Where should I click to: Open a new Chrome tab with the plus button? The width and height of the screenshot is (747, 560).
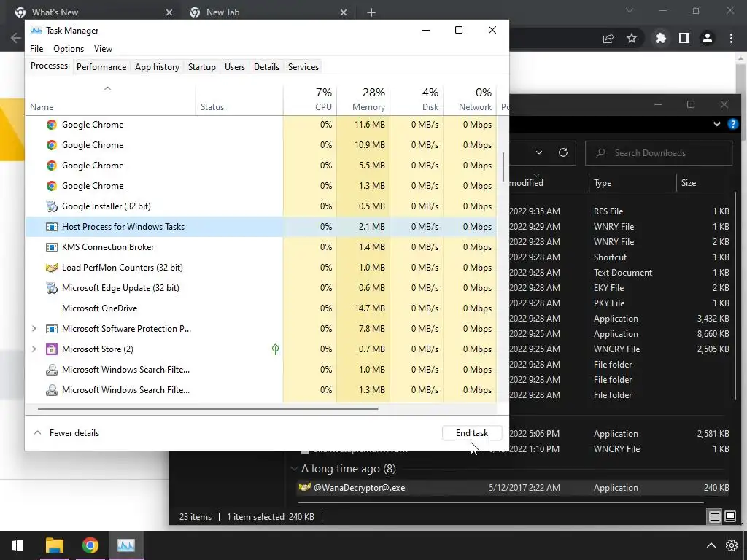coord(371,12)
